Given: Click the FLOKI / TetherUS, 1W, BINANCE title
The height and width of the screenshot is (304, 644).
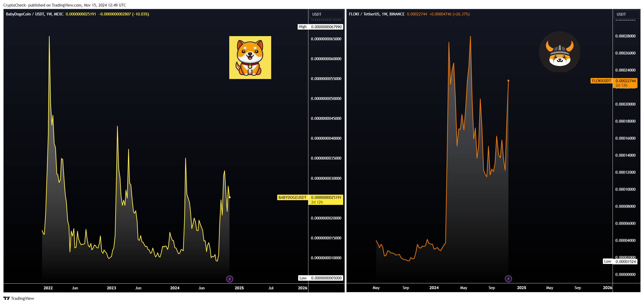Looking at the screenshot, I should point(376,14).
